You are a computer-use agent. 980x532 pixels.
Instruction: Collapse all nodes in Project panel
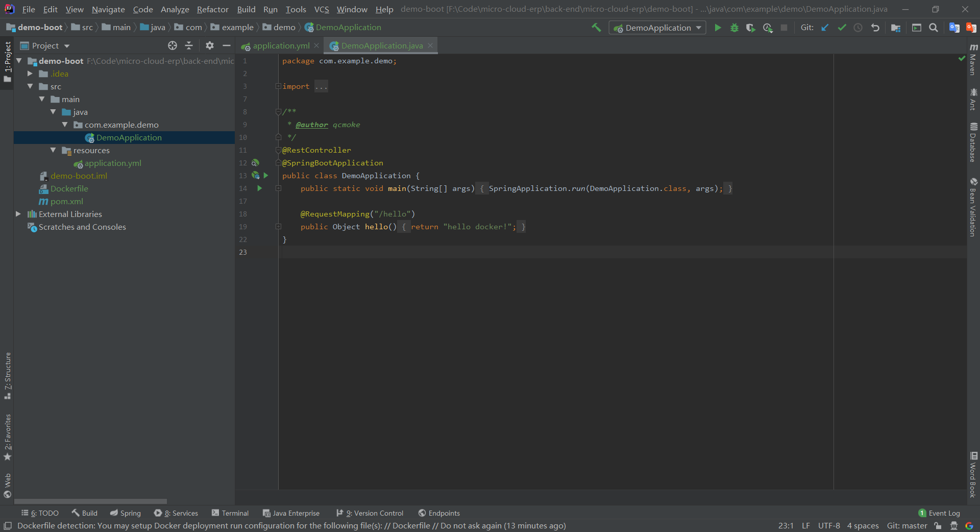coord(189,45)
